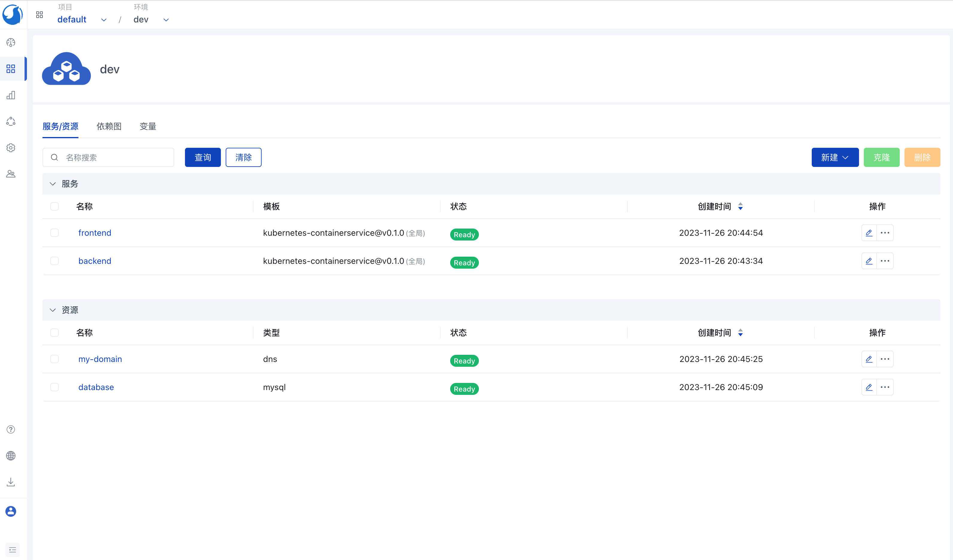Collapse the sidebar with the bottom menu icon
This screenshot has height=560, width=953.
[13, 550]
